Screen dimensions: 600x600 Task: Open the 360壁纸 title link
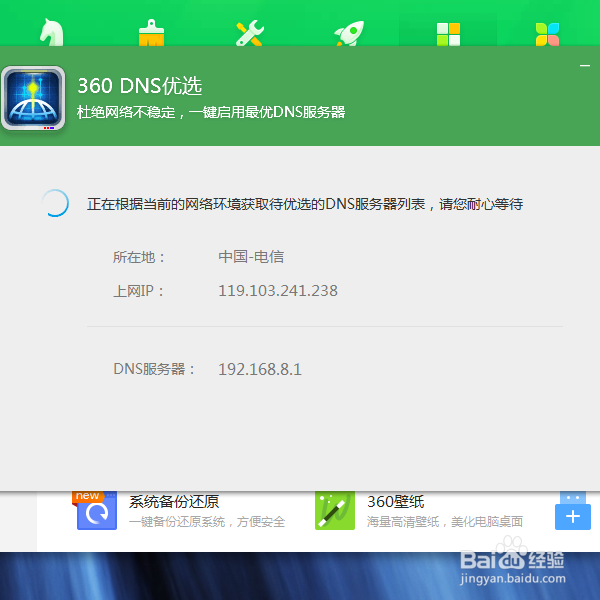click(396, 502)
